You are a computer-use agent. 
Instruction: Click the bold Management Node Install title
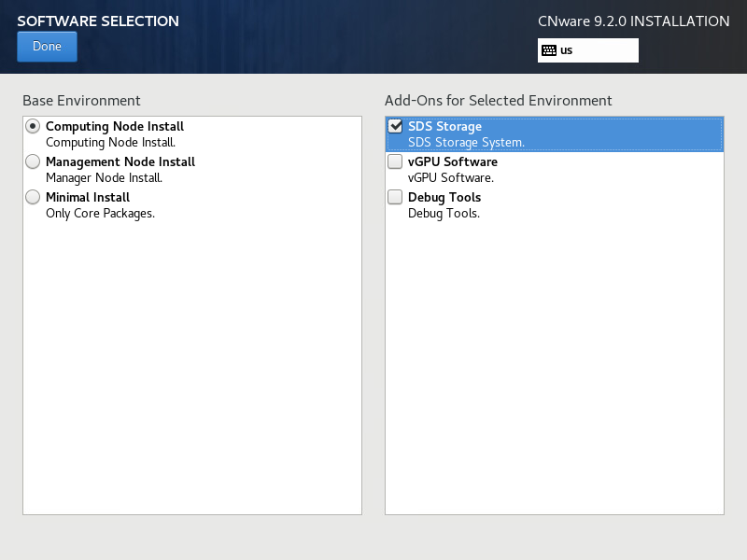(x=120, y=161)
